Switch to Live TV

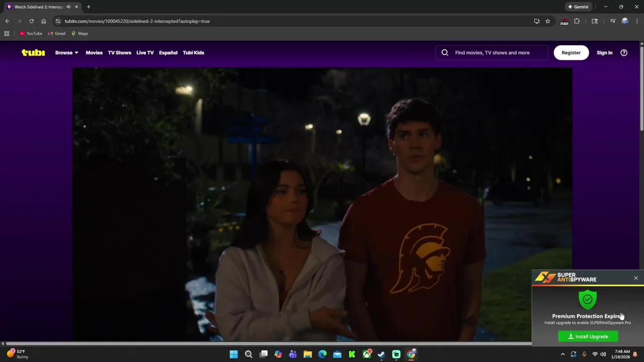(145, 52)
